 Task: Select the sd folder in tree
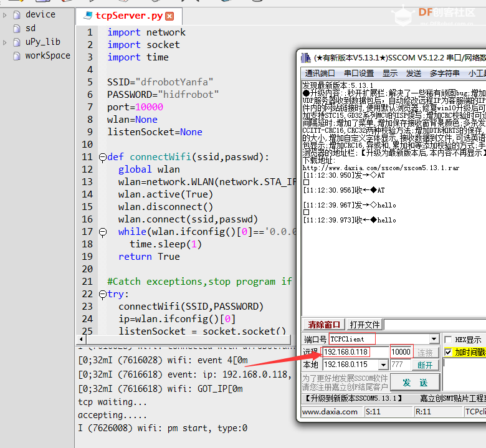[31, 28]
